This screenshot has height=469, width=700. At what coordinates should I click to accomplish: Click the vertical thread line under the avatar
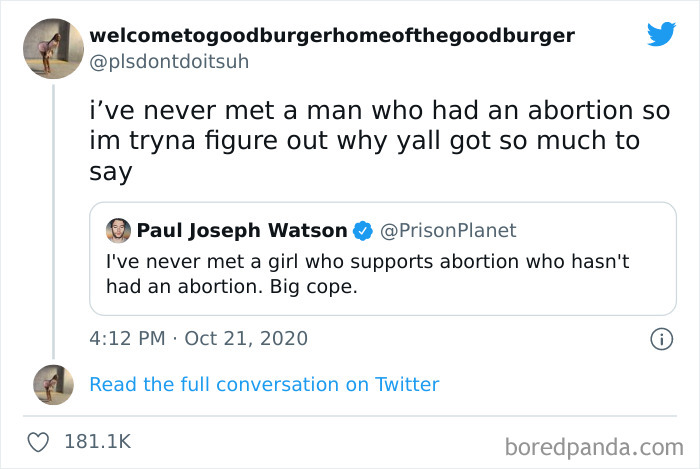point(54,222)
